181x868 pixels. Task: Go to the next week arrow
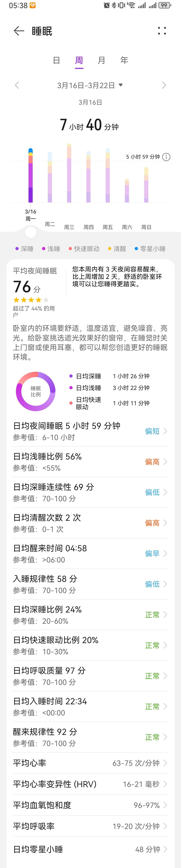(x=164, y=85)
